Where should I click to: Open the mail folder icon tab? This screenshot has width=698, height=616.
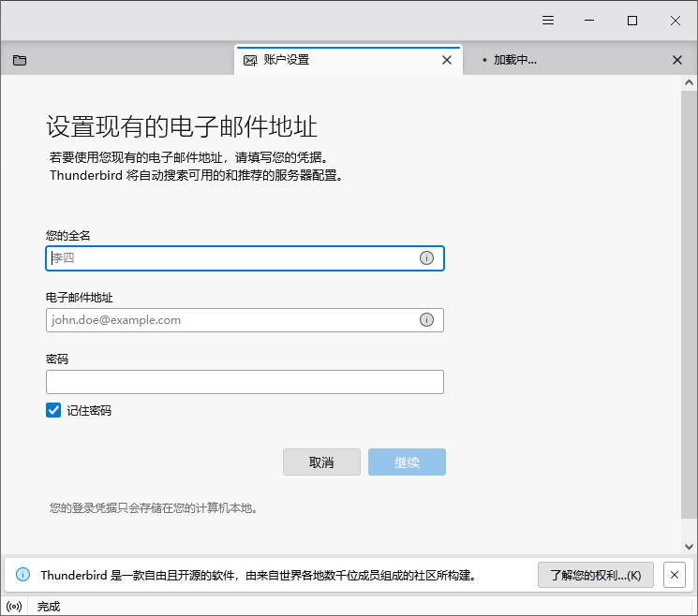(x=20, y=60)
